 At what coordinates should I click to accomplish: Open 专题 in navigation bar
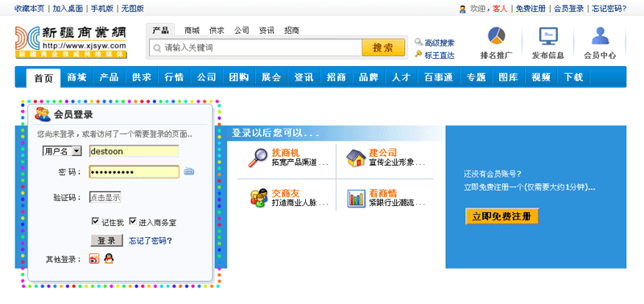(x=476, y=77)
